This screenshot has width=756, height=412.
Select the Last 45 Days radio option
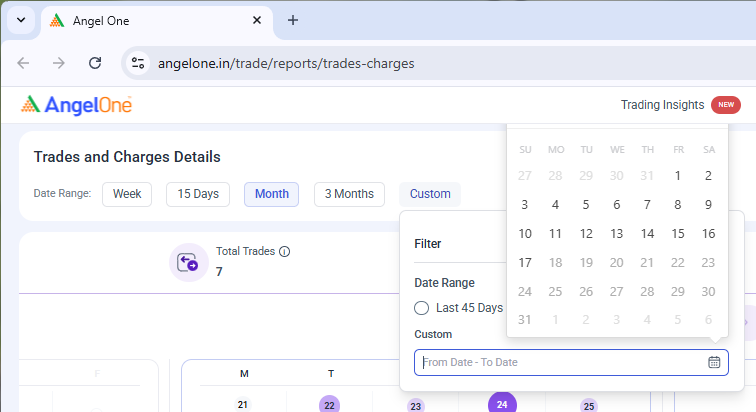[422, 308]
